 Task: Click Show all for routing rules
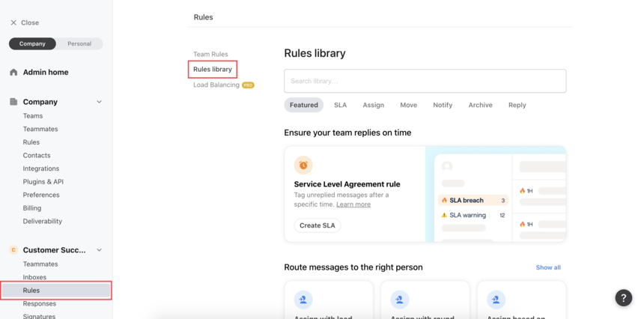(548, 267)
